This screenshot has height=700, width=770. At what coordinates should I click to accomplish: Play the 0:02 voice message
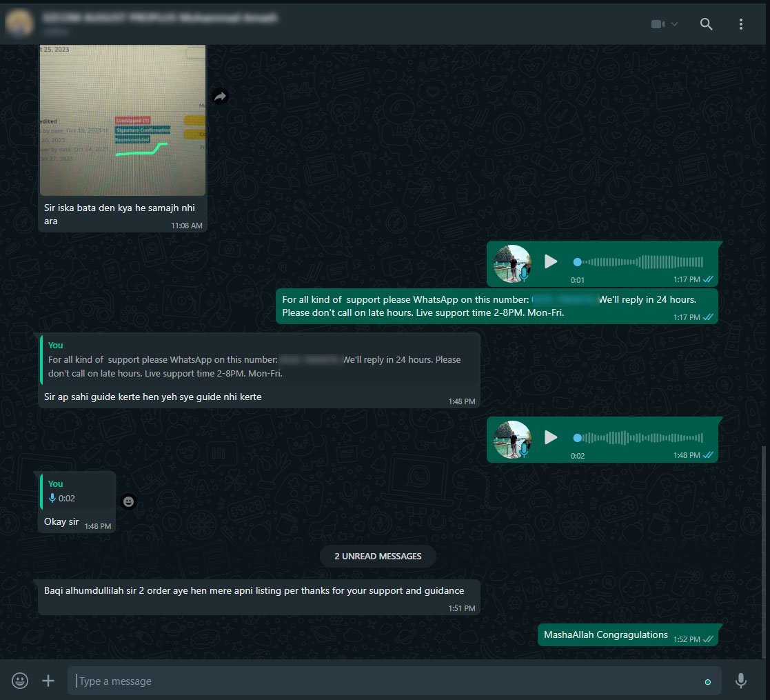coord(550,437)
